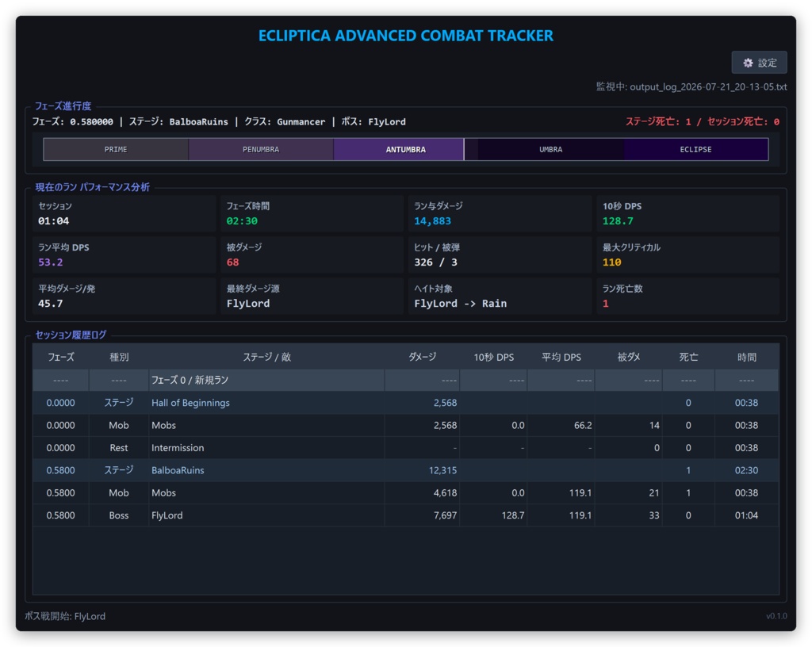The width and height of the screenshot is (812, 647).
Task: Click the 種別 column header
Action: click(119, 357)
